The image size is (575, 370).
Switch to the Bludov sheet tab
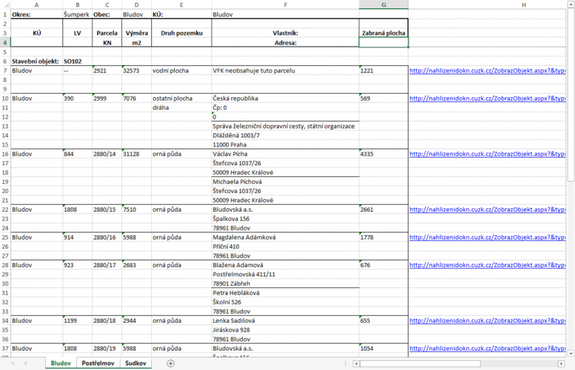coord(61,363)
